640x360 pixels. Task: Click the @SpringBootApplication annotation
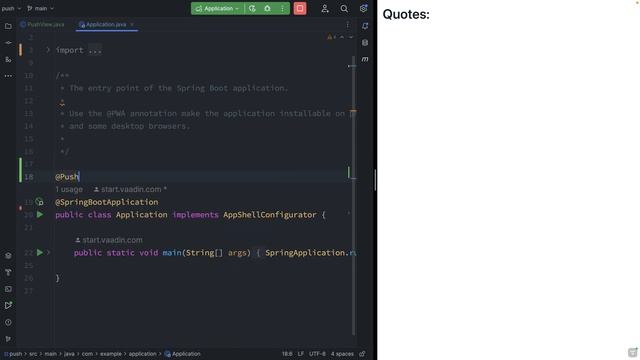point(107,202)
